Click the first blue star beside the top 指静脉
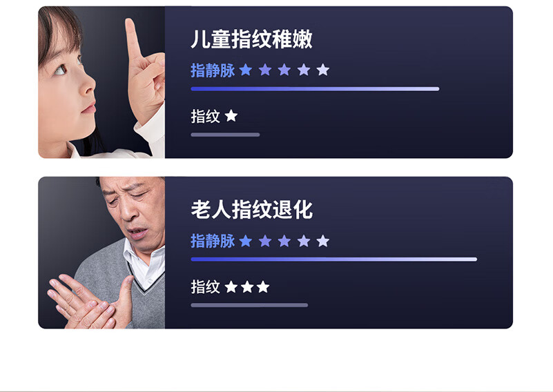The width and height of the screenshot is (553, 392). 246,70
